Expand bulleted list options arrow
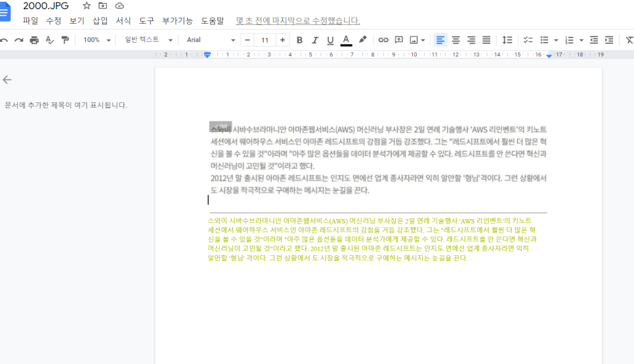 click(x=556, y=41)
